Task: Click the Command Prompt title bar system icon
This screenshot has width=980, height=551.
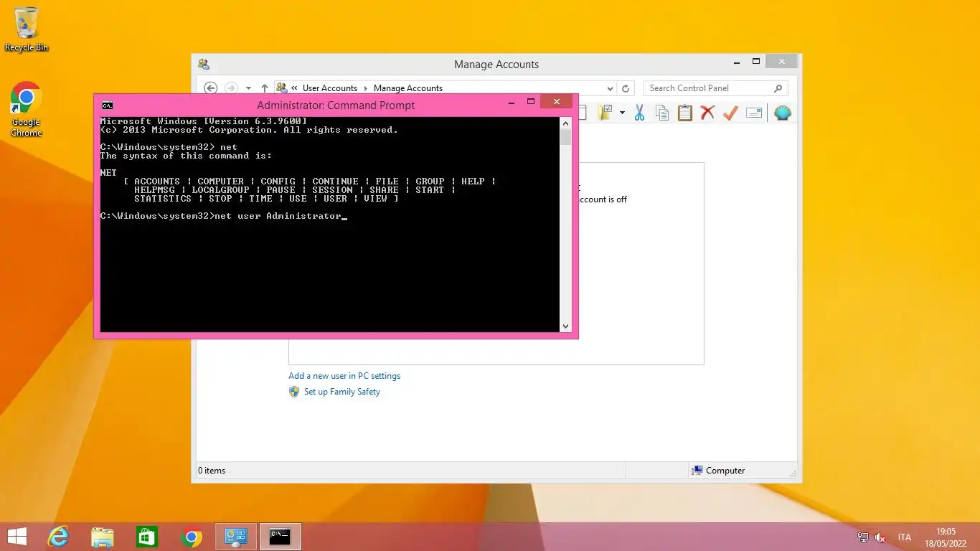Action: coord(107,105)
